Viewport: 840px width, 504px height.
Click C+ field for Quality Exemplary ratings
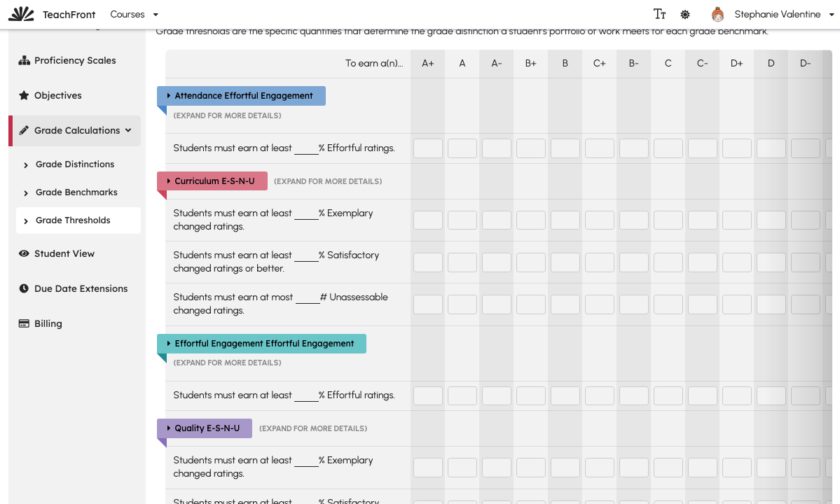(600, 467)
